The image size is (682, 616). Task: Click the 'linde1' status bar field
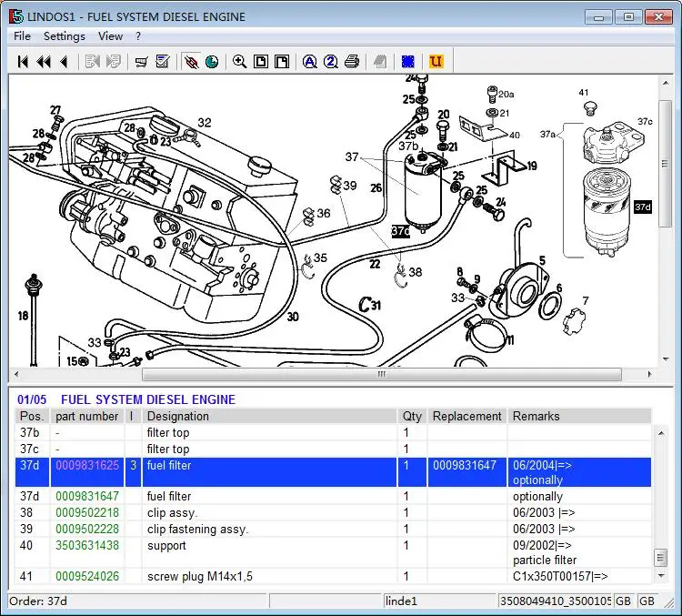coord(439,601)
